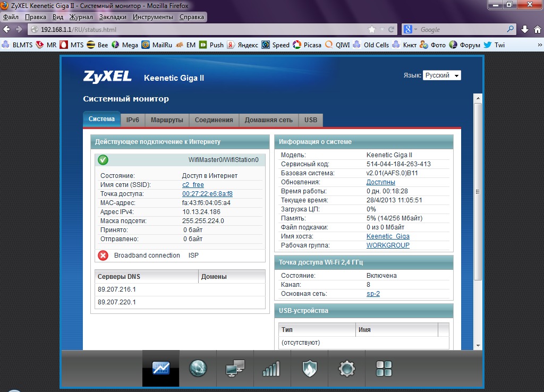Click the Доступны updates link
The width and height of the screenshot is (544, 392).
[380, 182]
